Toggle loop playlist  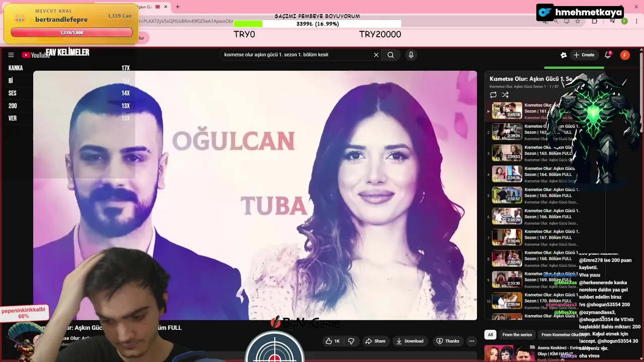point(493,95)
